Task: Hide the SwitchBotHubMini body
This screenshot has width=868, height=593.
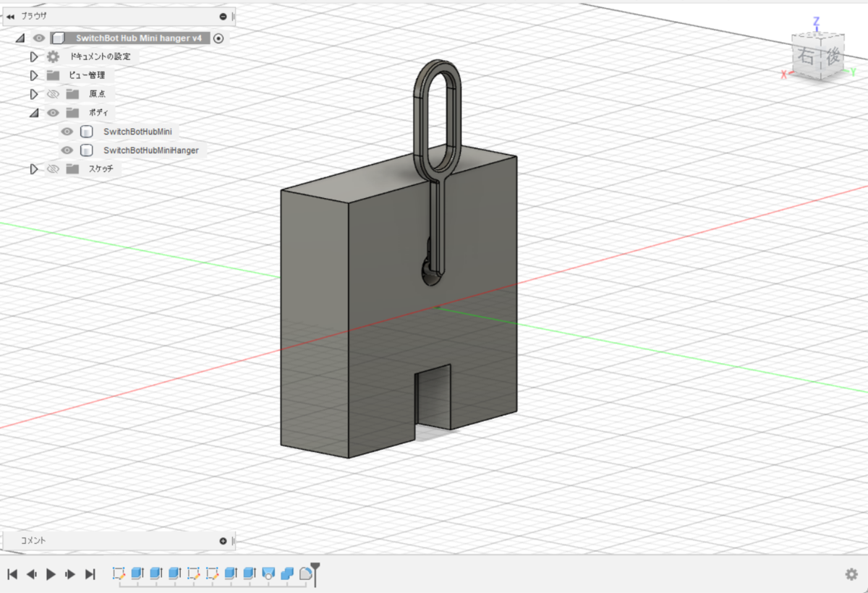Action: point(67,132)
